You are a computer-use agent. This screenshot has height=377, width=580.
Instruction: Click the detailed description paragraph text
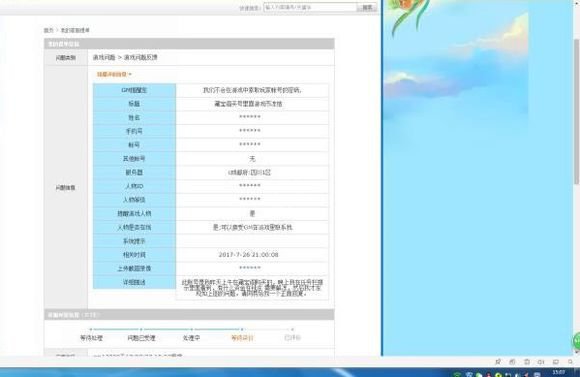[252, 287]
